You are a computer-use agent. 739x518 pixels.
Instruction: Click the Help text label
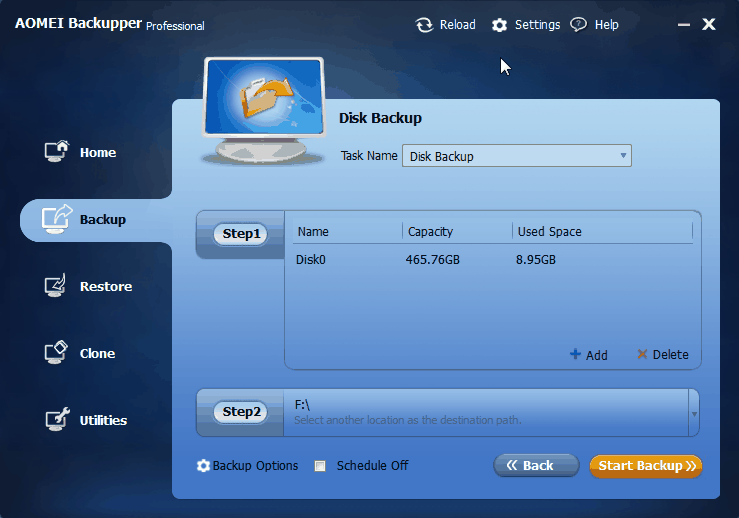click(607, 25)
